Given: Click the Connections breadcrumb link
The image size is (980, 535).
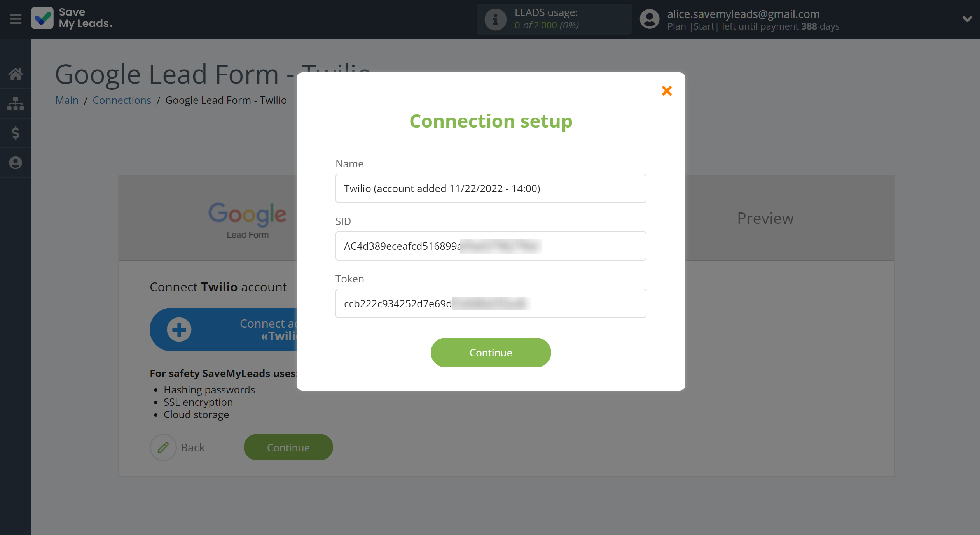Looking at the screenshot, I should 122,100.
